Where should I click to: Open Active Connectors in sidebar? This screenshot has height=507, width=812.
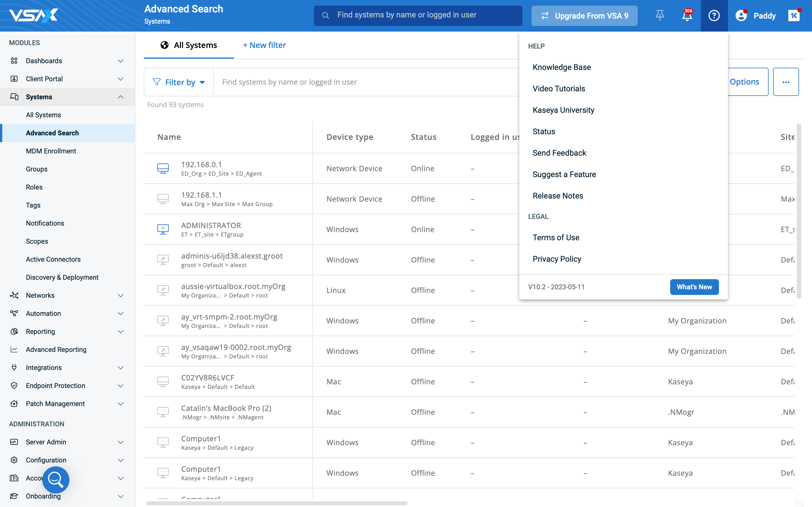(x=53, y=259)
